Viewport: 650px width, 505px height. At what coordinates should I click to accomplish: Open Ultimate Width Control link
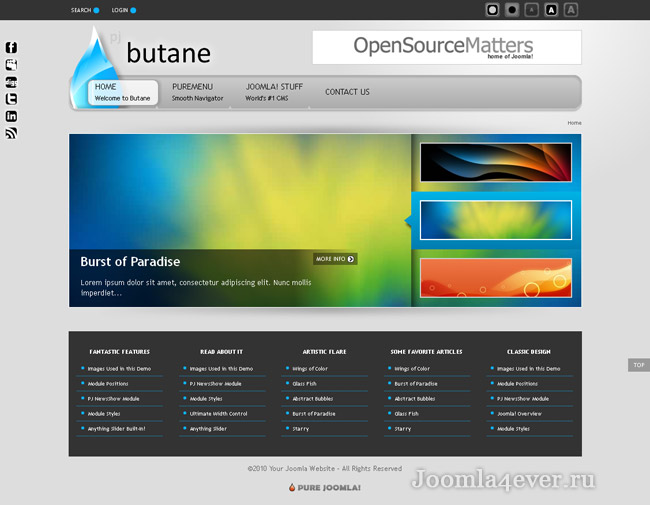click(218, 413)
